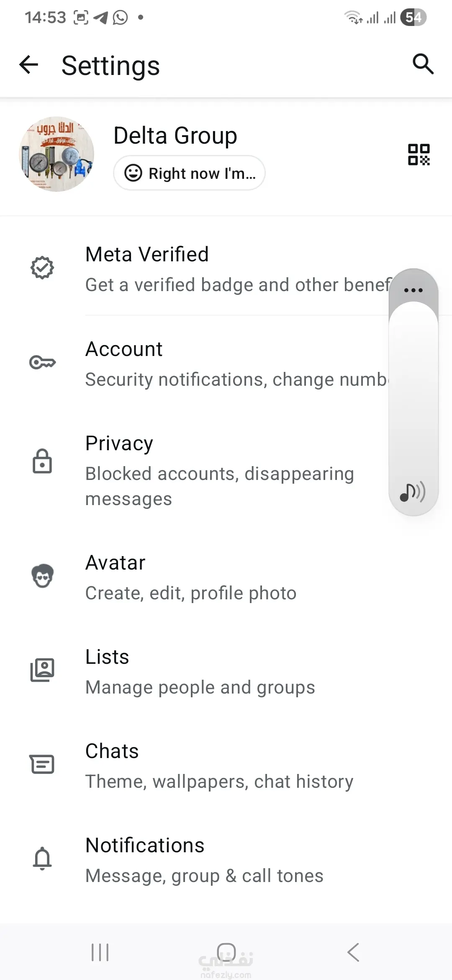Open the settings search magnifier
Screen dimensions: 452x980
(x=423, y=64)
